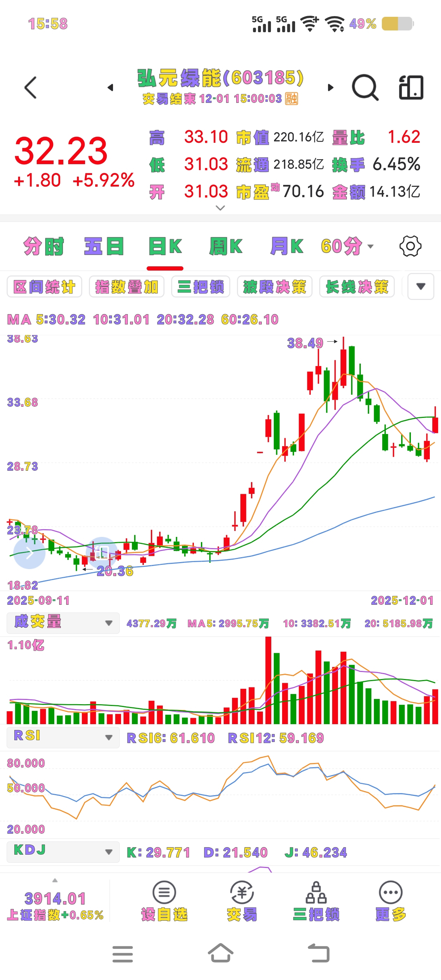Open 区间统计 button

coord(44,286)
